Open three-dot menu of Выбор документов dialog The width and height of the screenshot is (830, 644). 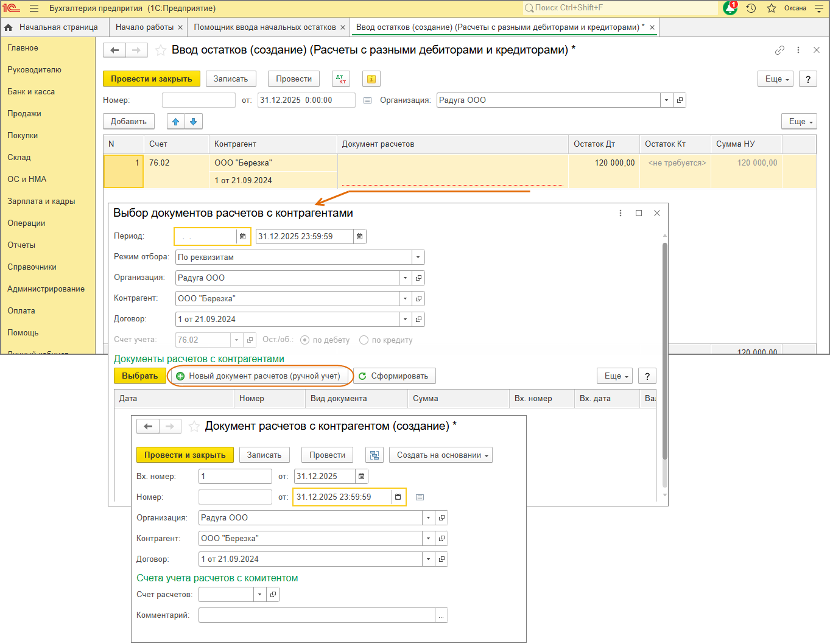coord(621,213)
